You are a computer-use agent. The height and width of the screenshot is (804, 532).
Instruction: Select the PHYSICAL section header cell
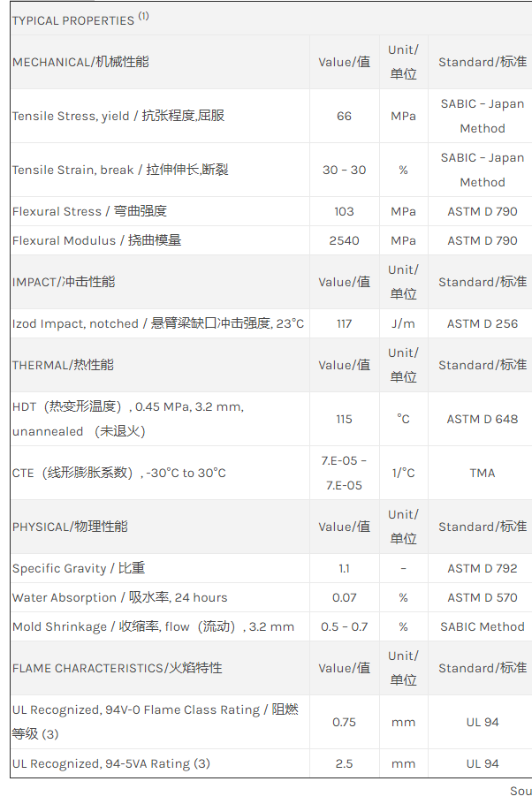(x=70, y=527)
